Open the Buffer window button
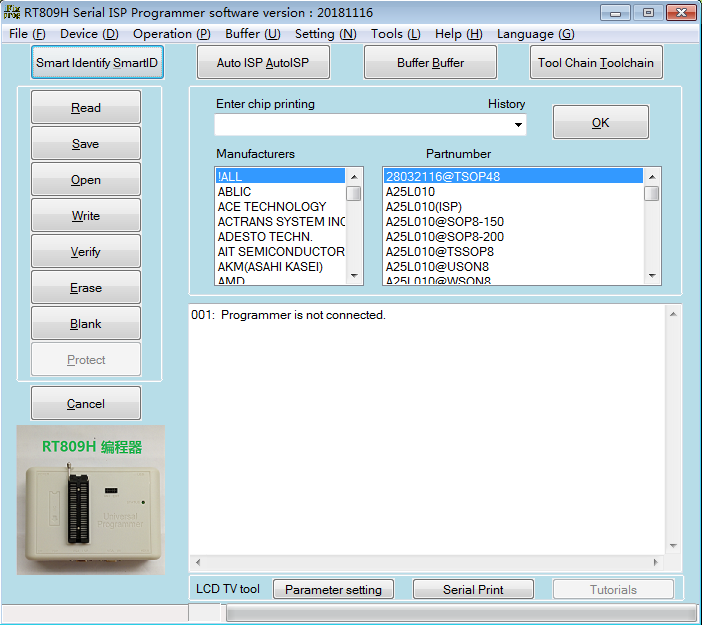The width and height of the screenshot is (702, 625). pyautogui.click(x=430, y=63)
